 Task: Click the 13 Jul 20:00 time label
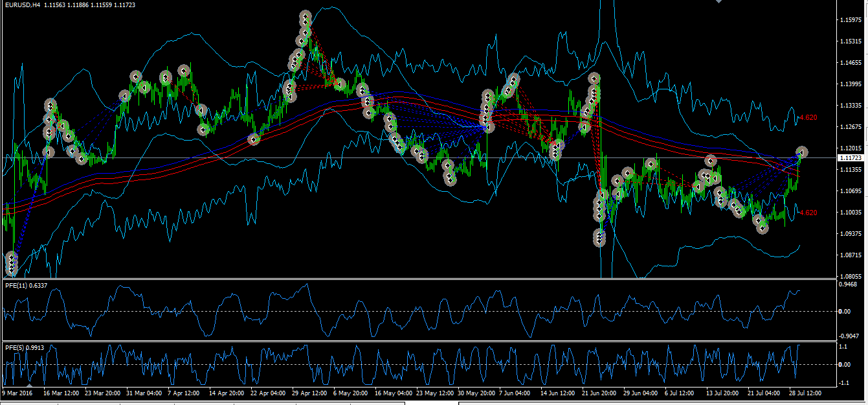(x=724, y=393)
